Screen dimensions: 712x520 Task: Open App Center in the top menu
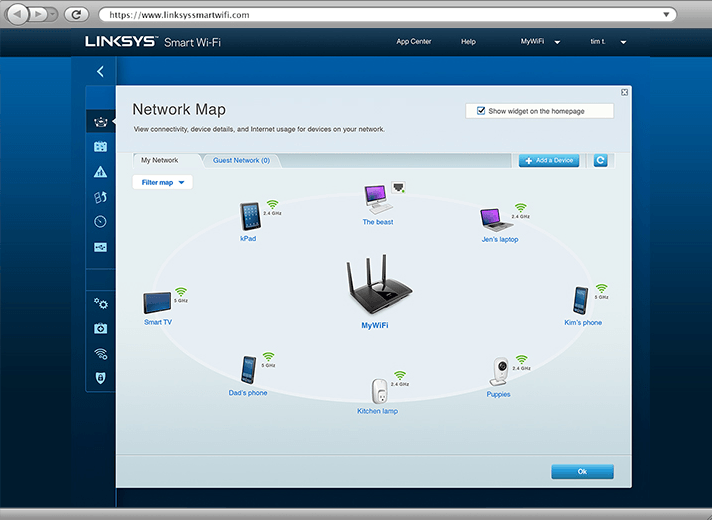(414, 42)
